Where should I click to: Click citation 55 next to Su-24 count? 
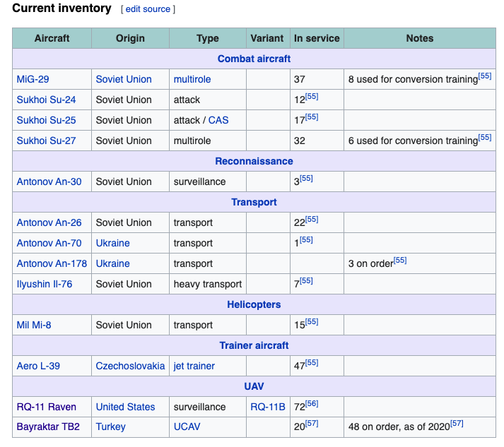312,97
